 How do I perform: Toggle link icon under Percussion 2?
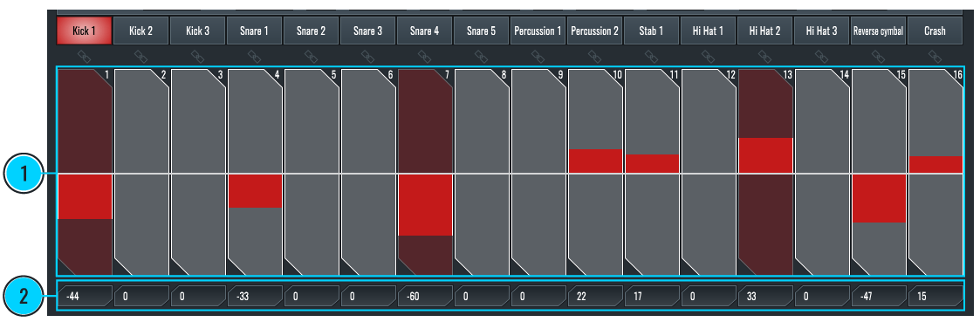tap(595, 56)
